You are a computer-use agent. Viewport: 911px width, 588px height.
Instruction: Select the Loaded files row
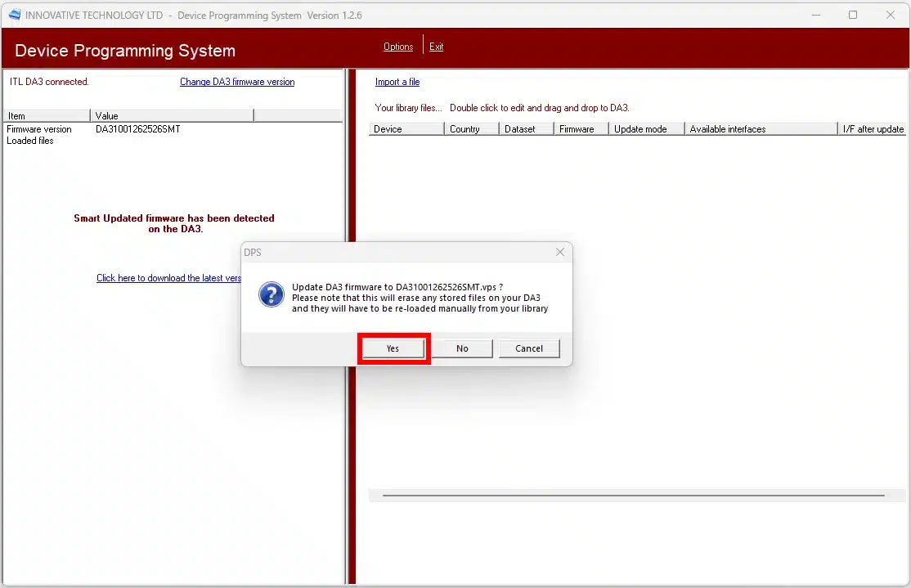point(30,141)
